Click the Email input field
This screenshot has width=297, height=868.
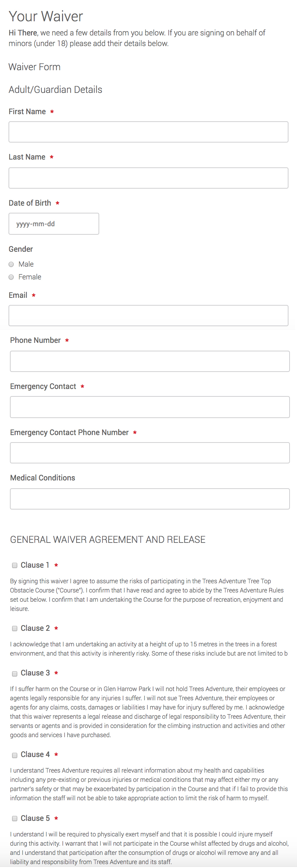(148, 316)
